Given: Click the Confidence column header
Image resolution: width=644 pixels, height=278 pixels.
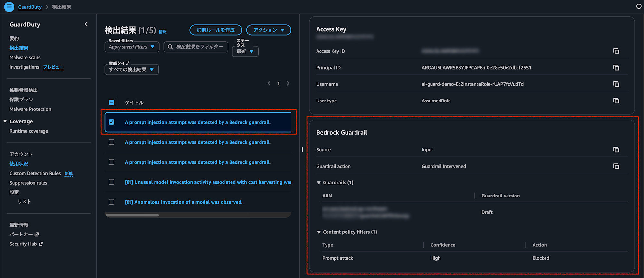Looking at the screenshot, I should tap(443, 245).
